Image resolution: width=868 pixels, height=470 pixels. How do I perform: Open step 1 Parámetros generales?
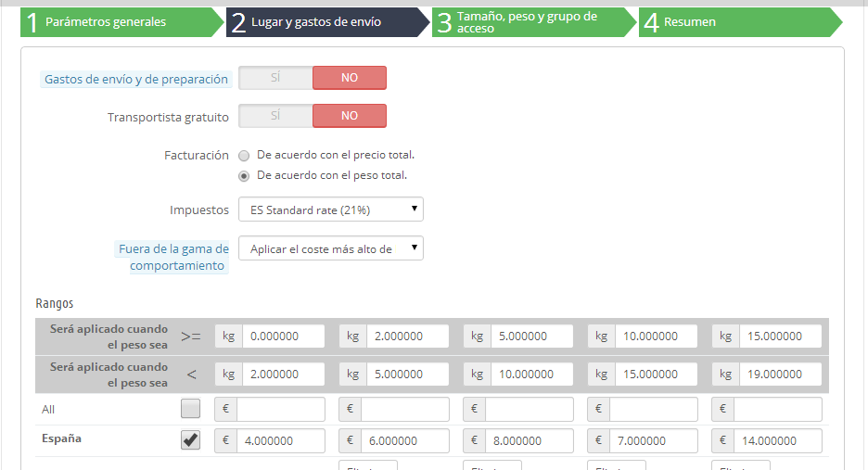click(121, 22)
